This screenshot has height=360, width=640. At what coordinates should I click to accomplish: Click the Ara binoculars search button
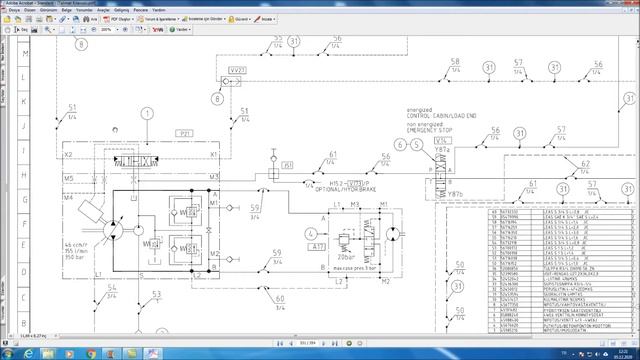tap(90, 19)
